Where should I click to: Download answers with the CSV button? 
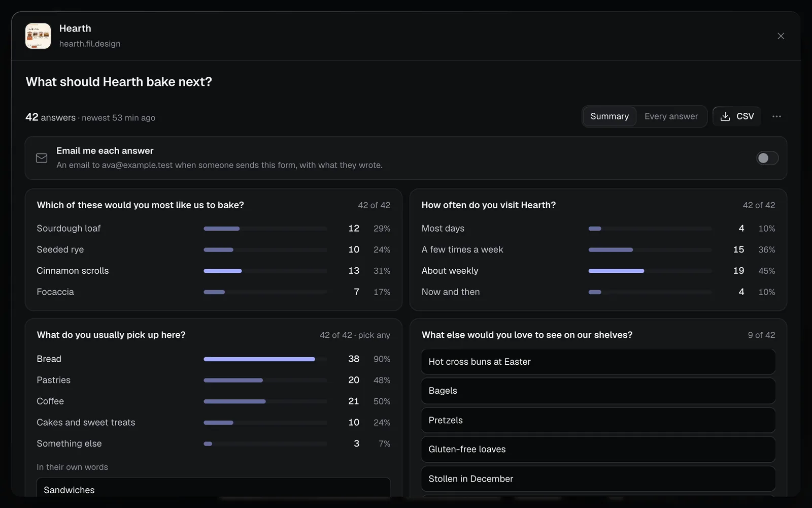(x=737, y=116)
